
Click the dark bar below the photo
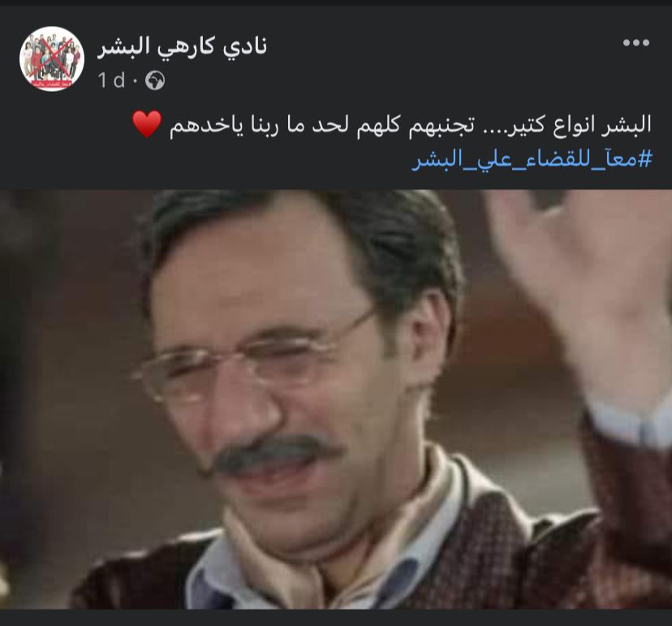point(336,617)
